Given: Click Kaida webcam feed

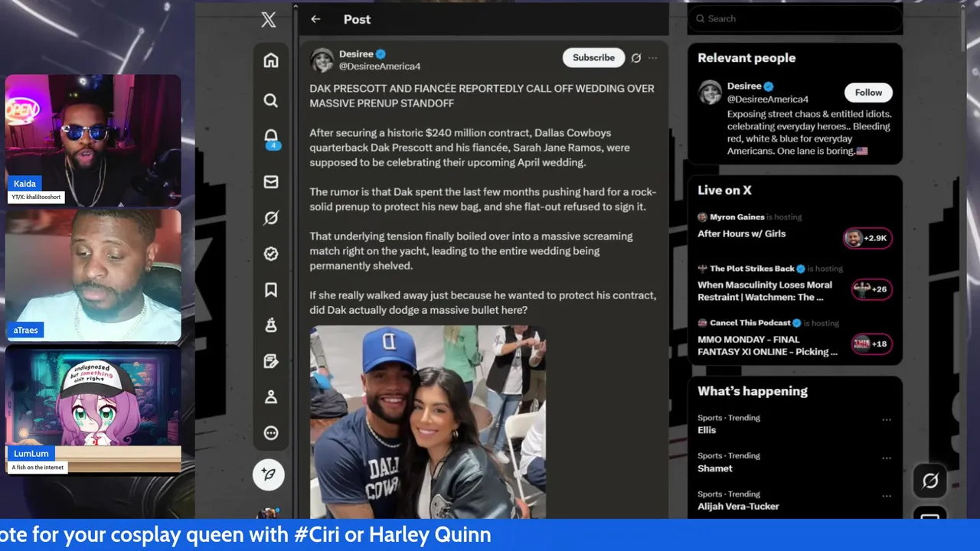Looking at the screenshot, I should coord(93,140).
